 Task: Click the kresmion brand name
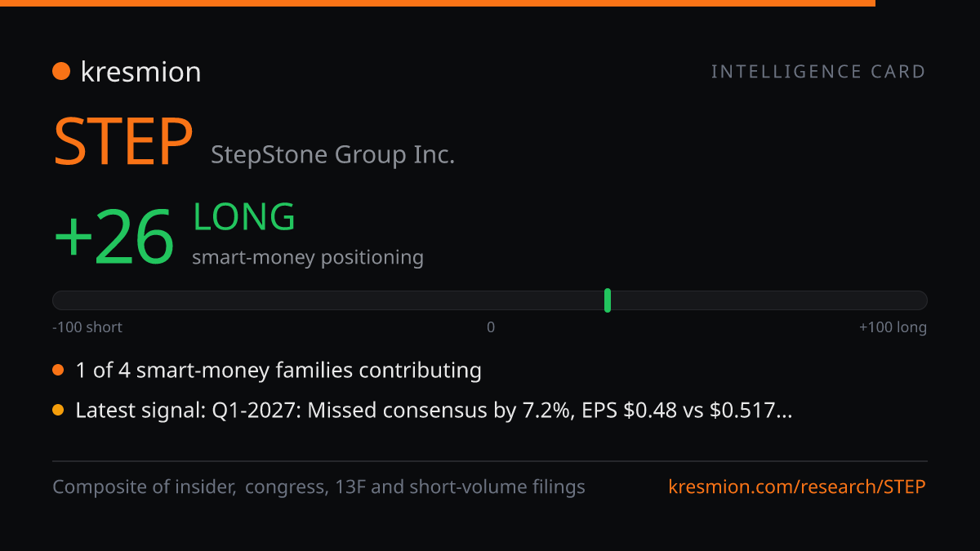click(140, 72)
